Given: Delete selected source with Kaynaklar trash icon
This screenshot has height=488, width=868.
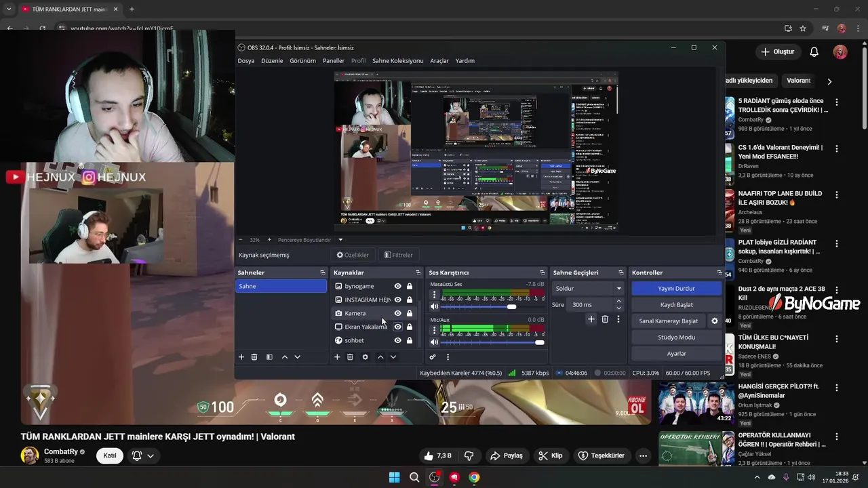Looking at the screenshot, I should tap(350, 357).
